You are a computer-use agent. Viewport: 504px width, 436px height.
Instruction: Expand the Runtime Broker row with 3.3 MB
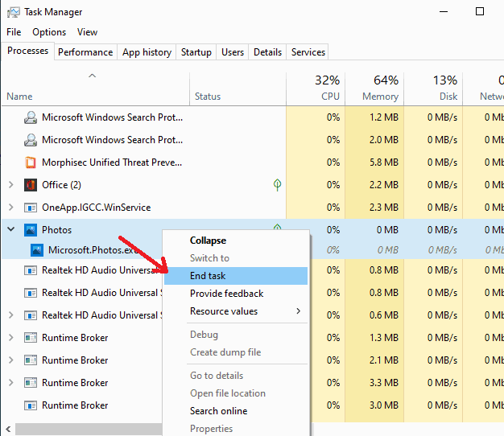(11, 382)
